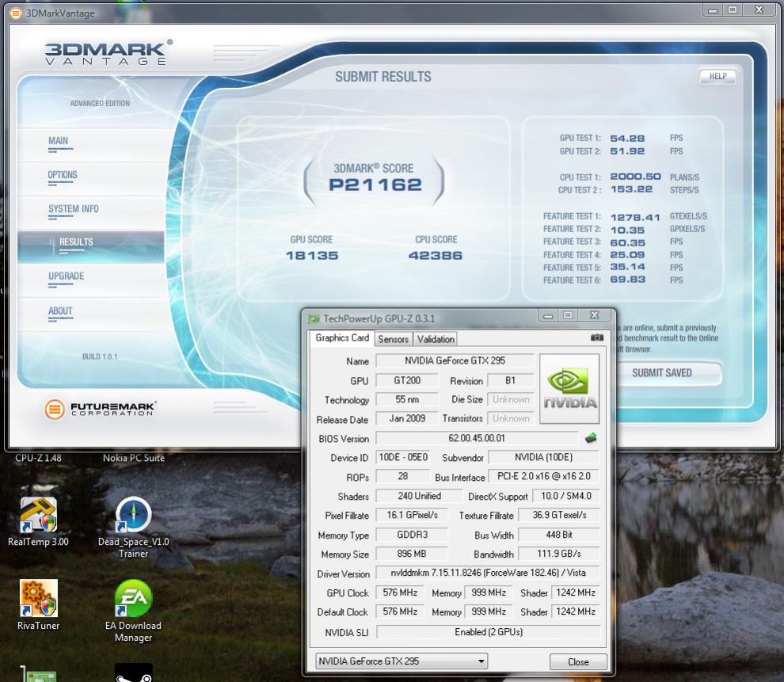The height and width of the screenshot is (682, 784).
Task: Click the Texture Fillrate field 36.9 GTexel/s
Action: pyautogui.click(x=559, y=515)
